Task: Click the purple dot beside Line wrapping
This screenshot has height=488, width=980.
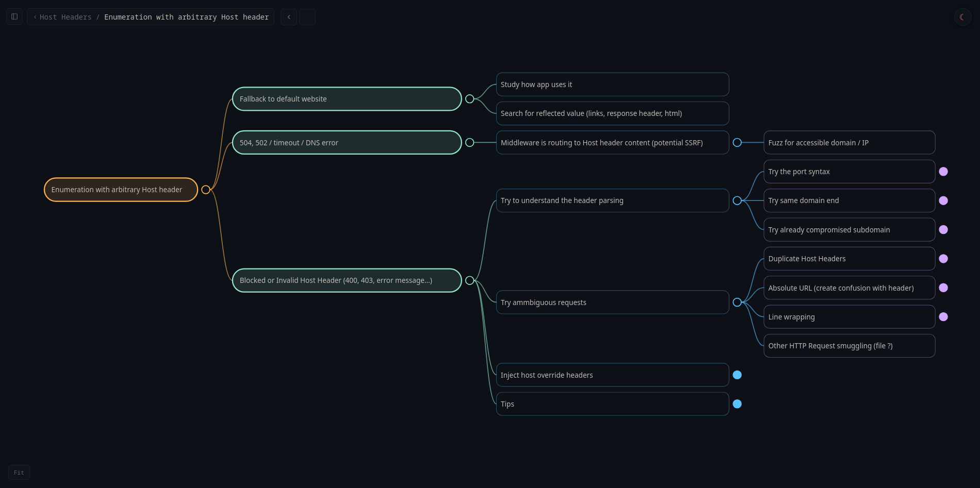Action: pos(943,317)
